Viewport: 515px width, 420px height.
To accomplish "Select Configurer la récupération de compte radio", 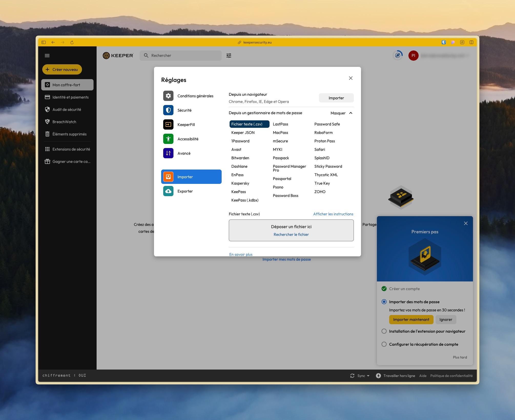I will pos(384,344).
